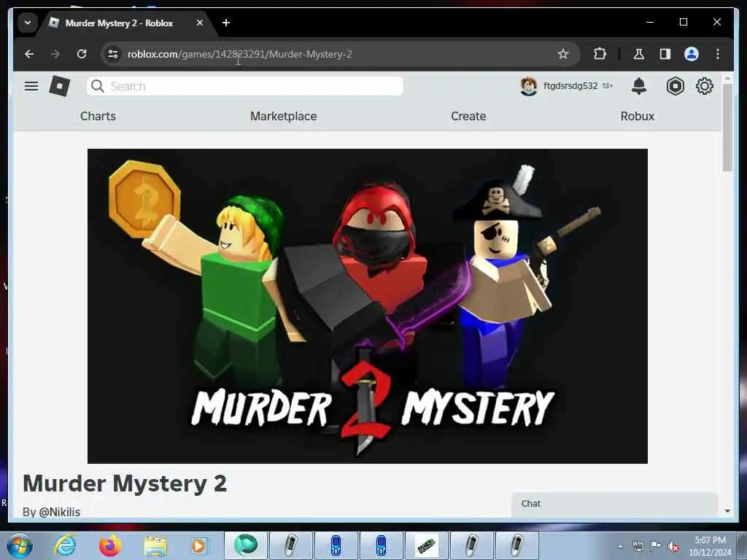Open the Marketplace tab
The width and height of the screenshot is (747, 560).
[x=284, y=116]
